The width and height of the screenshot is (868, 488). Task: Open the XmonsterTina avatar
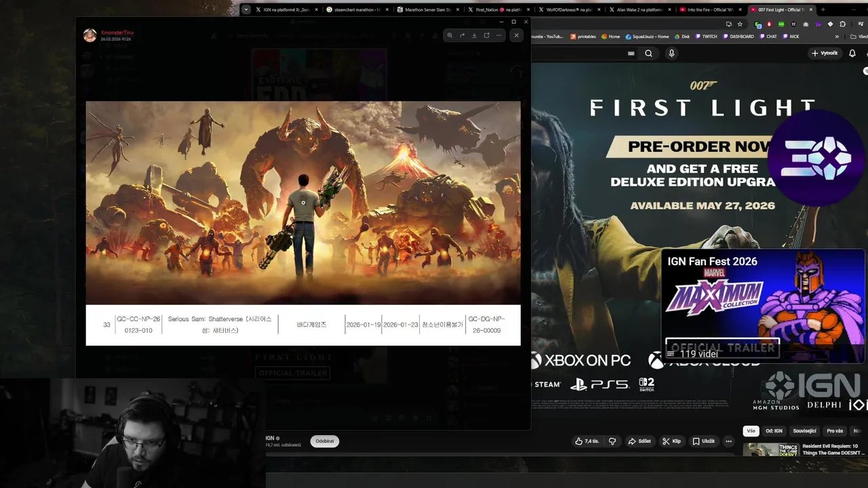click(x=90, y=35)
